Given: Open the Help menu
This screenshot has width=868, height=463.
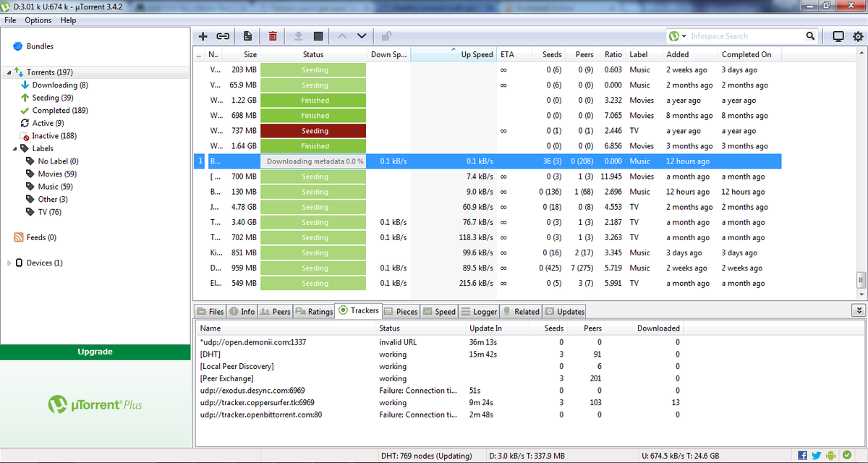Looking at the screenshot, I should tap(68, 20).
